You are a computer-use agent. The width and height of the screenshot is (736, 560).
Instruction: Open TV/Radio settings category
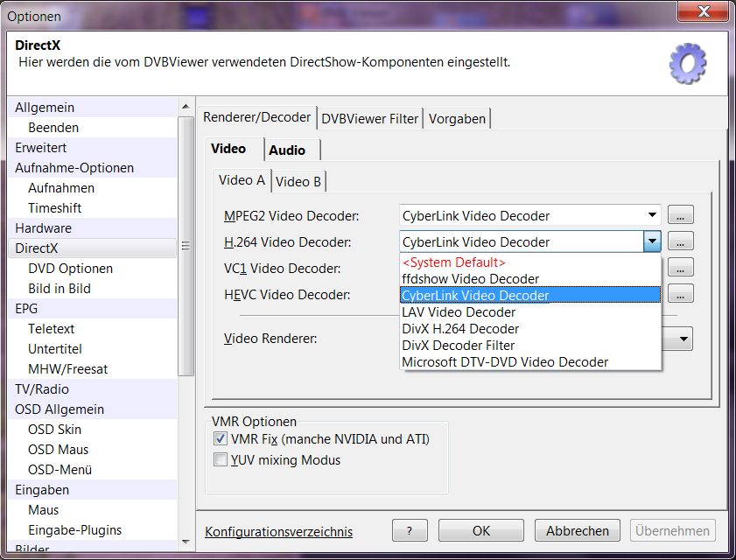93,389
